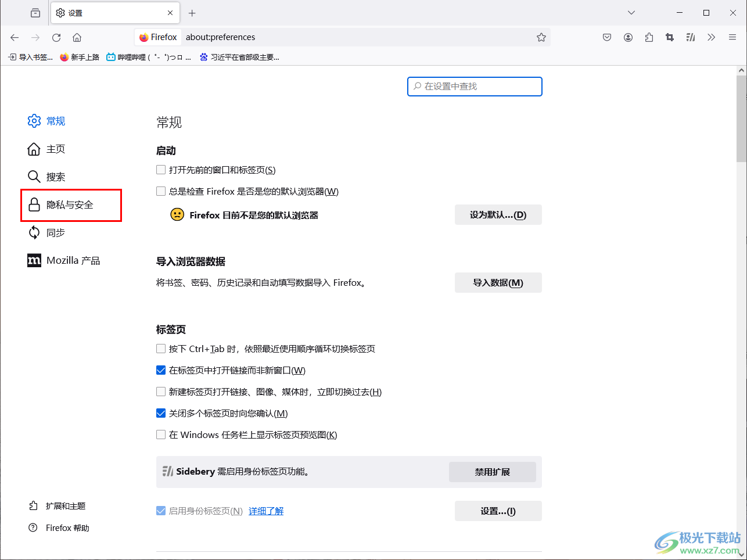Screen dimensions: 747x560
Task: Click the 禁用扩展 button
Action: tap(493, 472)
